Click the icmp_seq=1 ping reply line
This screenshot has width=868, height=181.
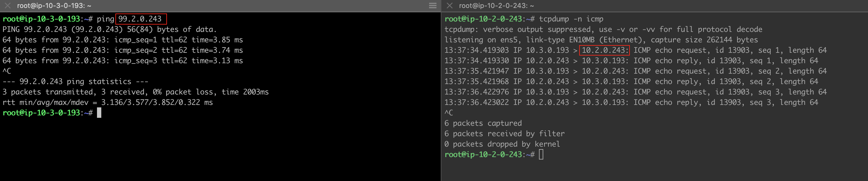tap(123, 40)
